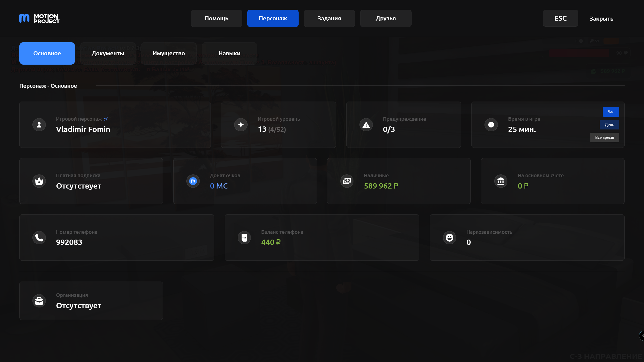This screenshot has width=644, height=362.
Task: Click the blue donate points coin icon
Action: coord(193,181)
